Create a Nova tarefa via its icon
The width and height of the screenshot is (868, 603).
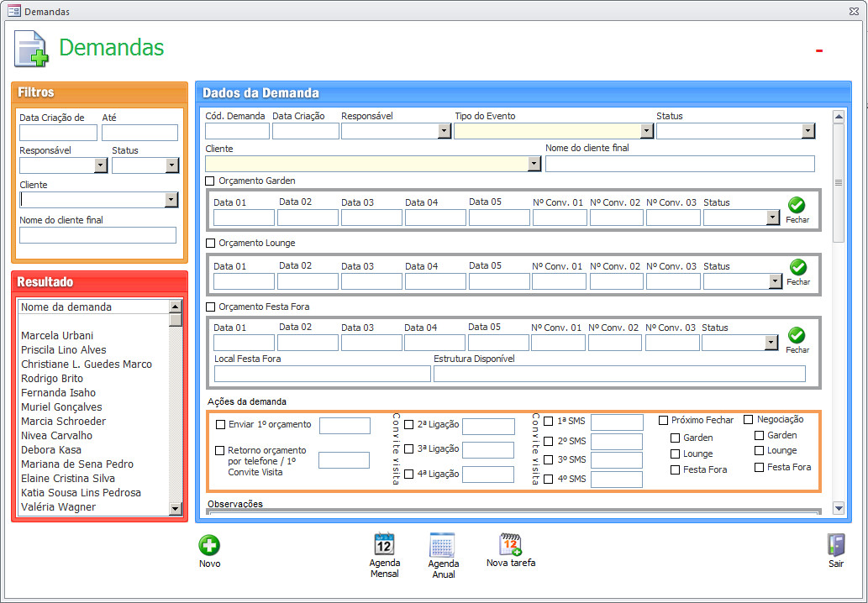(x=510, y=544)
